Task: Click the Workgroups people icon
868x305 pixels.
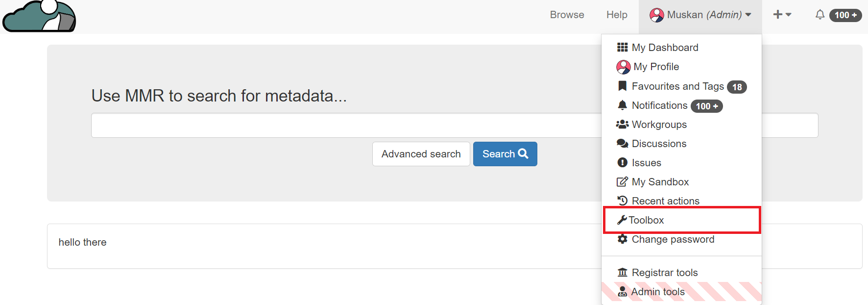Action: click(x=622, y=125)
